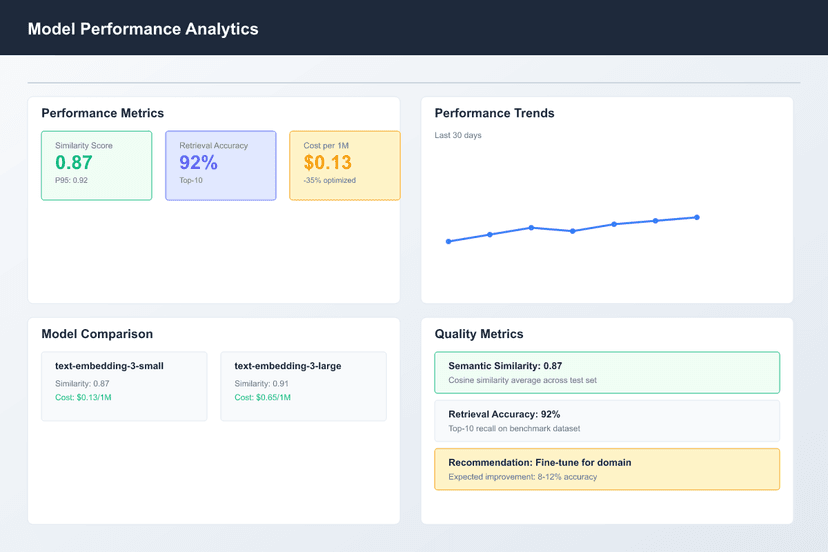Open the Semantic Similarity: 0.87 panel

pyautogui.click(x=607, y=372)
